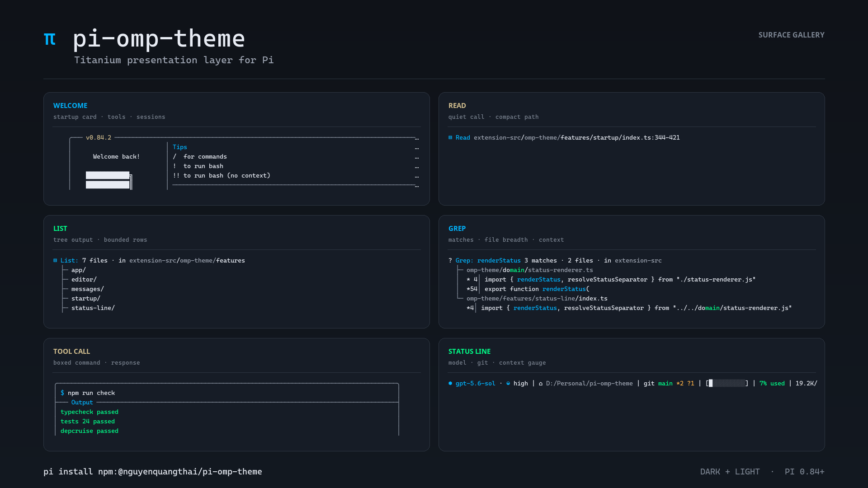Screen dimensions: 868x488
Task: Click the pi install npm command in footer
Action: (x=153, y=471)
